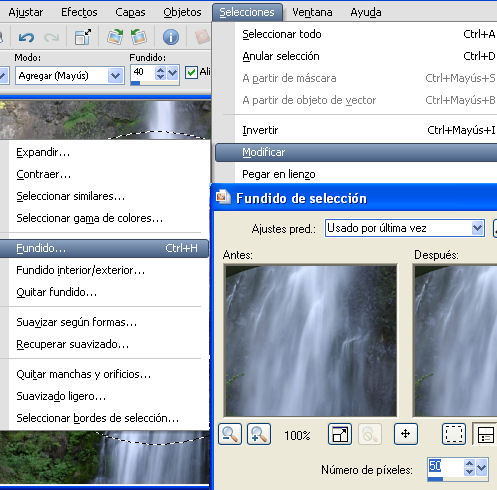This screenshot has width=497, height=490.
Task: Click Invertir in the Selecciones menu
Action: point(260,130)
